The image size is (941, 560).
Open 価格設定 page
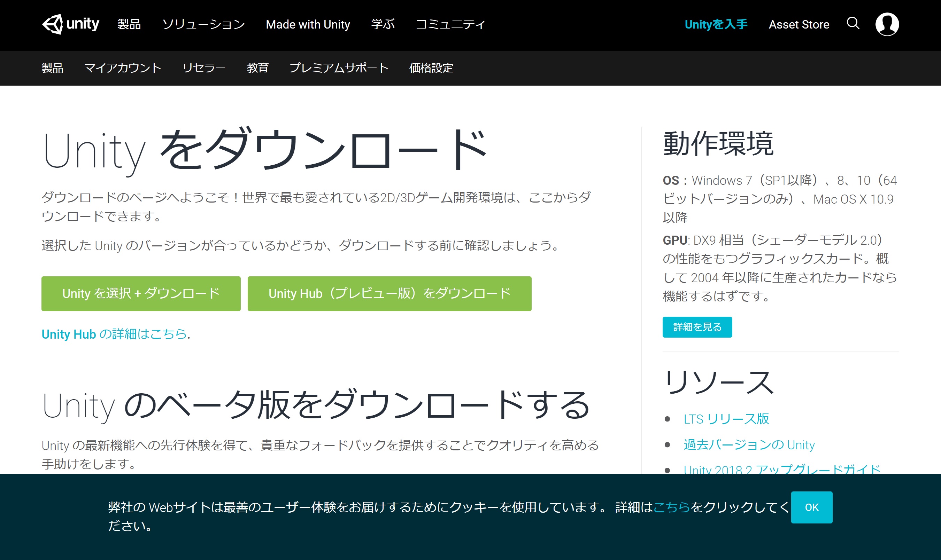coord(431,68)
